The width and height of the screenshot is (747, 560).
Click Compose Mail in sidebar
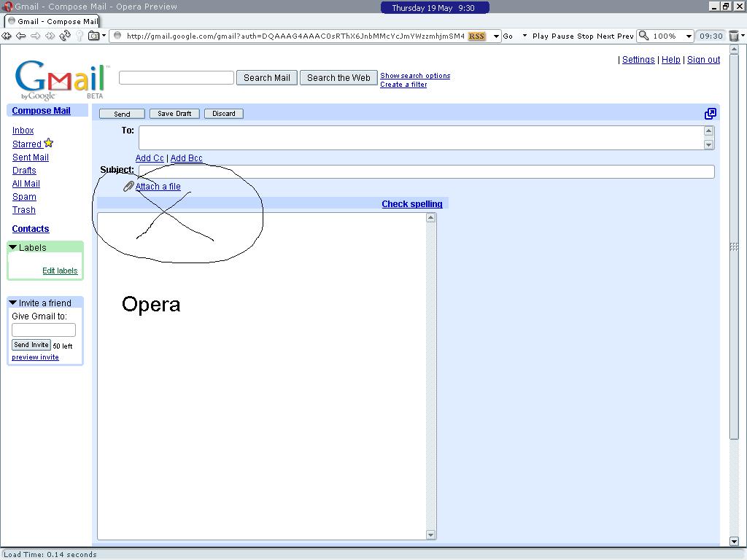pos(41,111)
